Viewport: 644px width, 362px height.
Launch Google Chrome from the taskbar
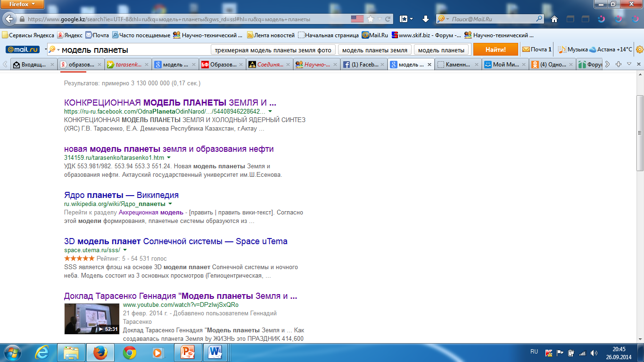coord(130,352)
